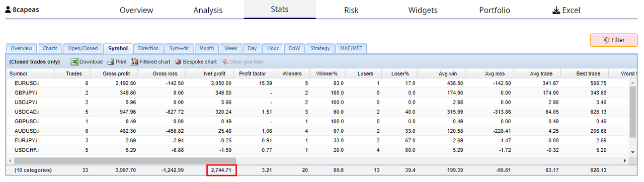
Task: Select the AUDUSD.i symbol row
Action: [x=318, y=131]
